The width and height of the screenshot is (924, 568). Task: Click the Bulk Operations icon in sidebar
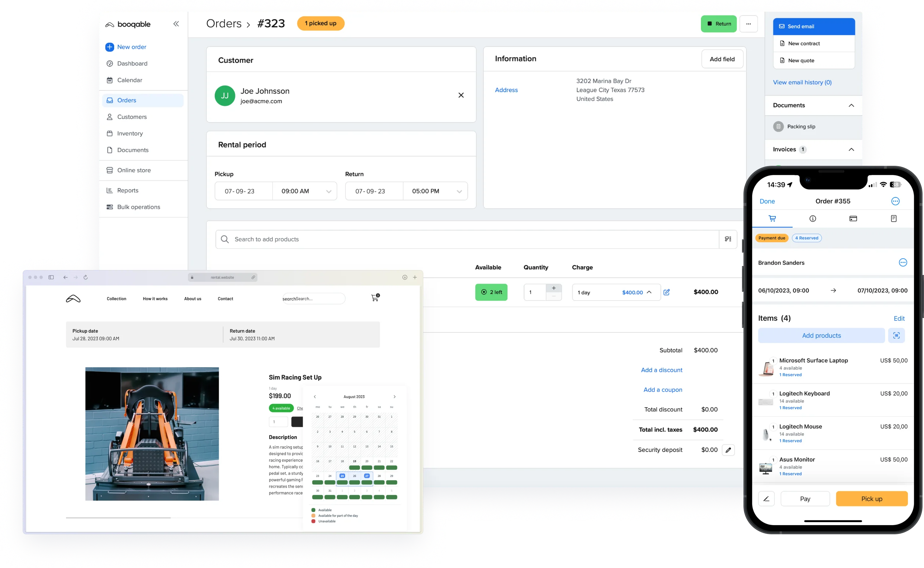109,207
